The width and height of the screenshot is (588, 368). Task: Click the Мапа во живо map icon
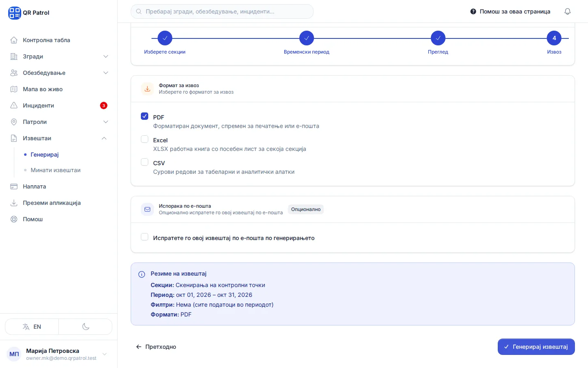click(14, 89)
